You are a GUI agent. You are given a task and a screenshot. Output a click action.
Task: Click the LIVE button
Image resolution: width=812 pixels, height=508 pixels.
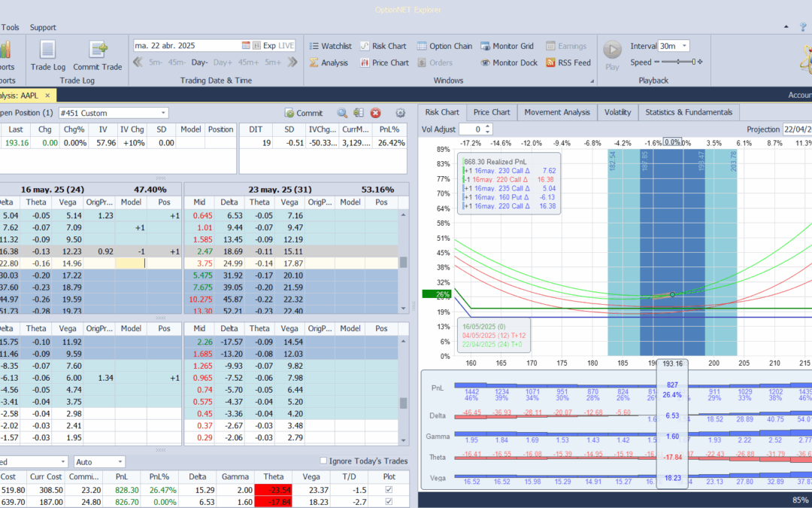[286, 46]
